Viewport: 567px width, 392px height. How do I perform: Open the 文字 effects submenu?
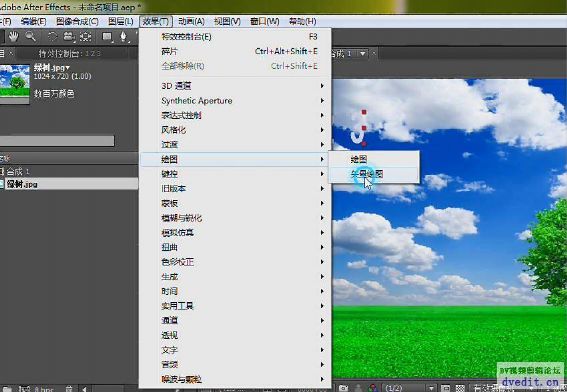pos(235,350)
